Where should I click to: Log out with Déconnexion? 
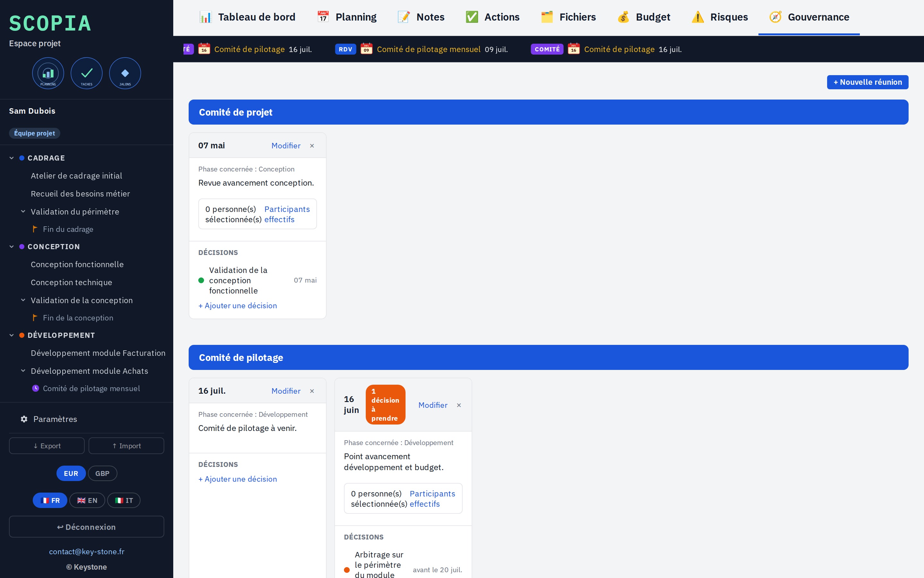pyautogui.click(x=87, y=527)
